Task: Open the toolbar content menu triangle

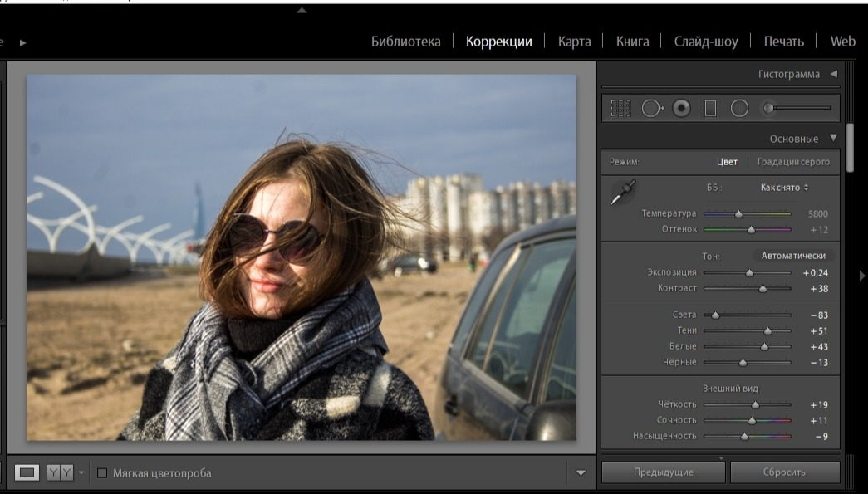Action: coord(581,473)
